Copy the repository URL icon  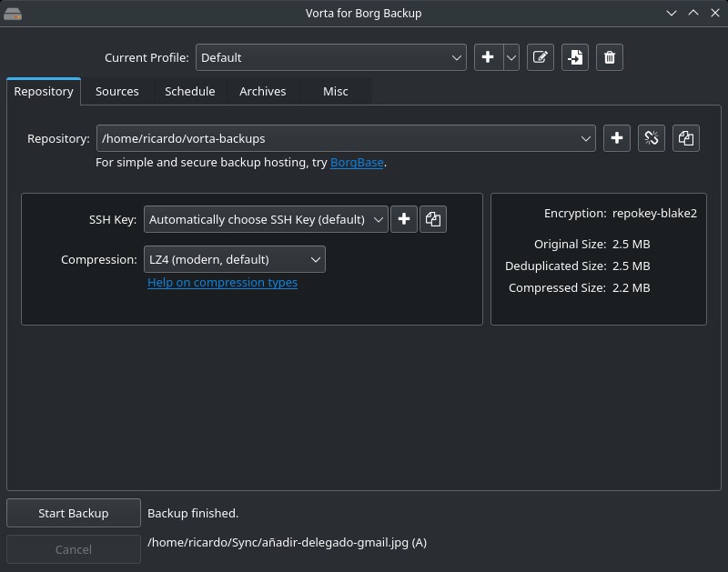(x=686, y=138)
